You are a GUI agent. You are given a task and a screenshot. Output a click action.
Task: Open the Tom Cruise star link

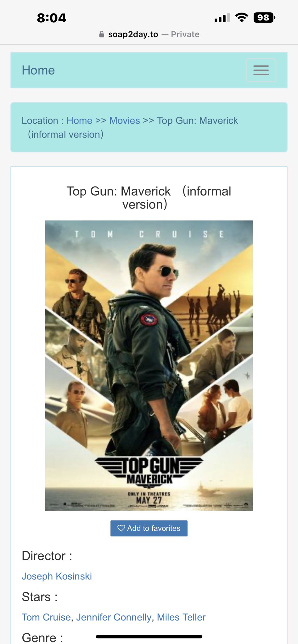[46, 617]
